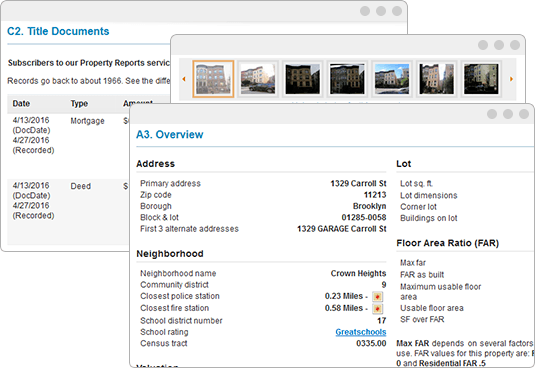The image size is (535, 368).
Task: Click the 1329 GARAGE Carroll St alternate address
Action: pos(342,229)
